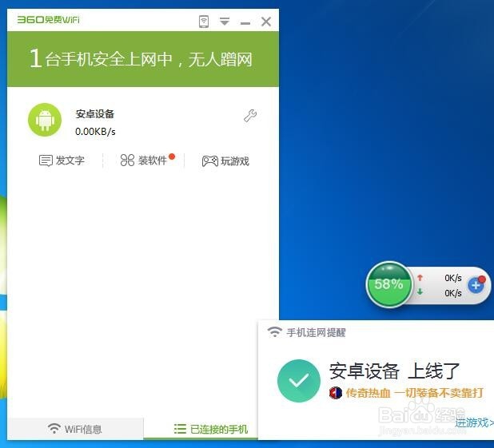Click the download speed 0K/s arrow
Image resolution: width=494 pixels, height=448 pixels.
[420, 291]
